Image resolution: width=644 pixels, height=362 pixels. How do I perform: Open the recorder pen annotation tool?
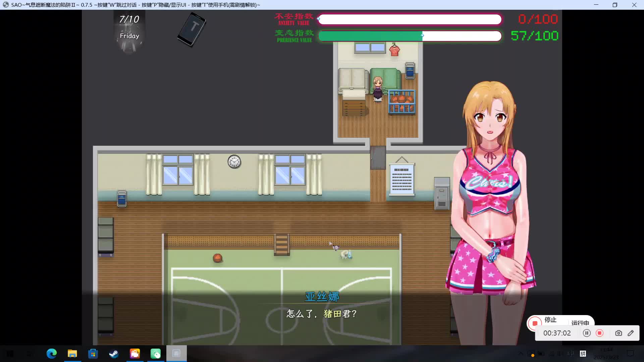click(x=631, y=333)
